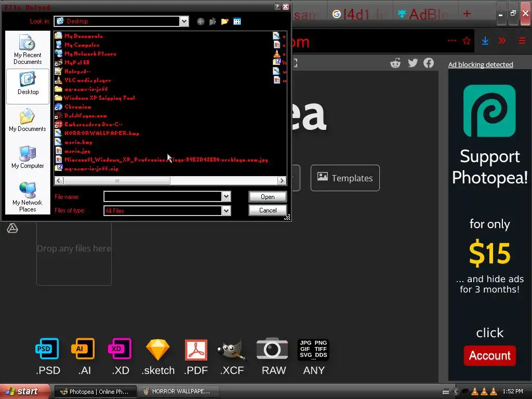Open browser downloads arrow
The width and height of the screenshot is (532, 399).
click(485, 41)
